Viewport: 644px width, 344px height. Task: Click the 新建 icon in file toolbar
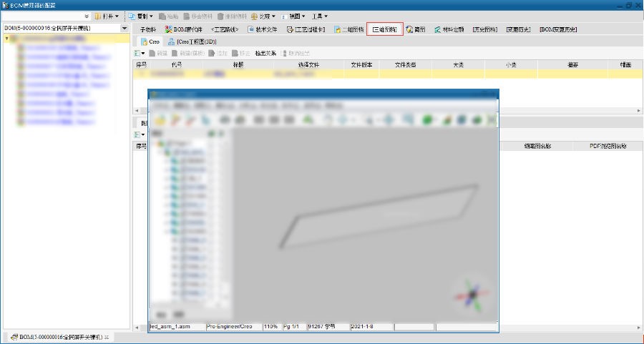(158, 53)
